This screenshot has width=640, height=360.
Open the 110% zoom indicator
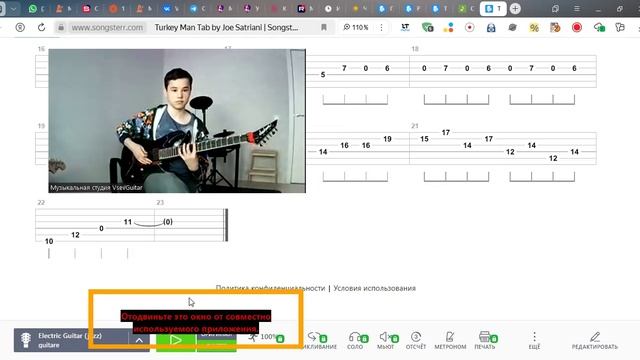click(x=356, y=27)
